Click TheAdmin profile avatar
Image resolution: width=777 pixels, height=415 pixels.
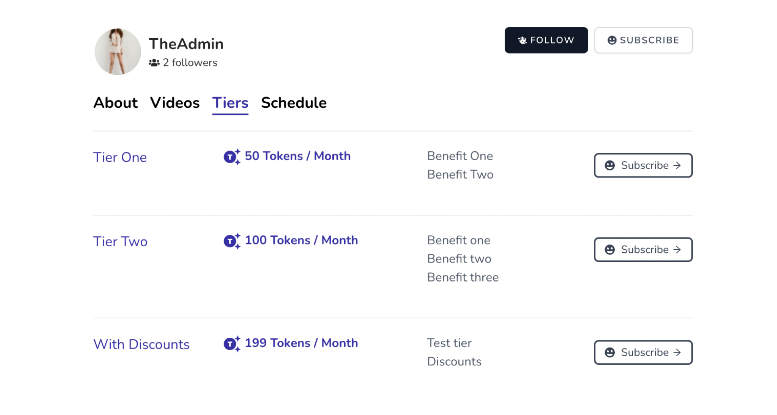coord(117,52)
